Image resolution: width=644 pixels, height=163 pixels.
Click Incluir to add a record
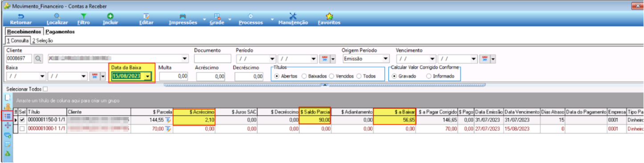110,16
